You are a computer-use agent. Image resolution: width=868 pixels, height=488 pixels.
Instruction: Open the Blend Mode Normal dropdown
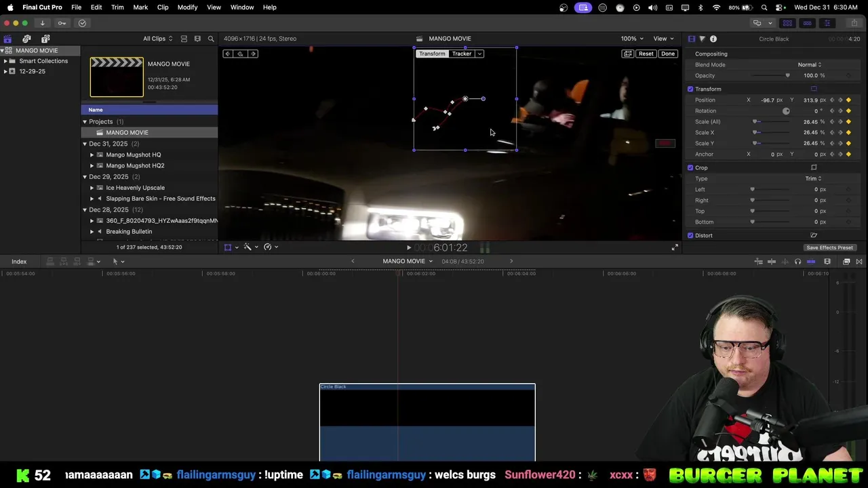coord(810,65)
